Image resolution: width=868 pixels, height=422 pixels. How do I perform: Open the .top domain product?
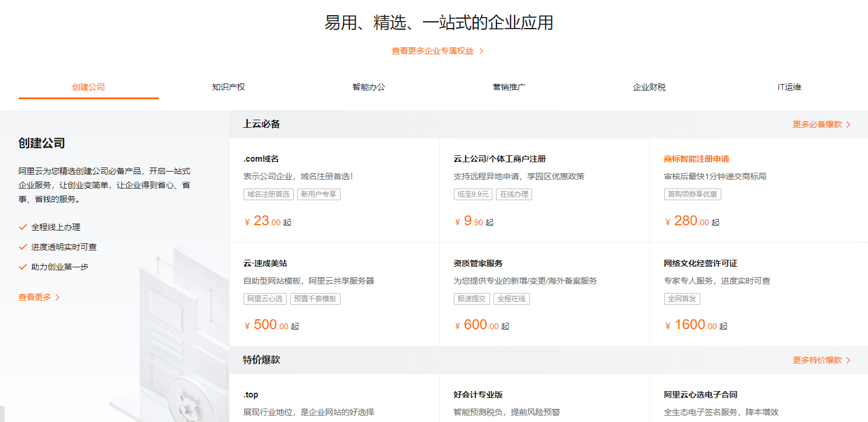click(x=251, y=395)
